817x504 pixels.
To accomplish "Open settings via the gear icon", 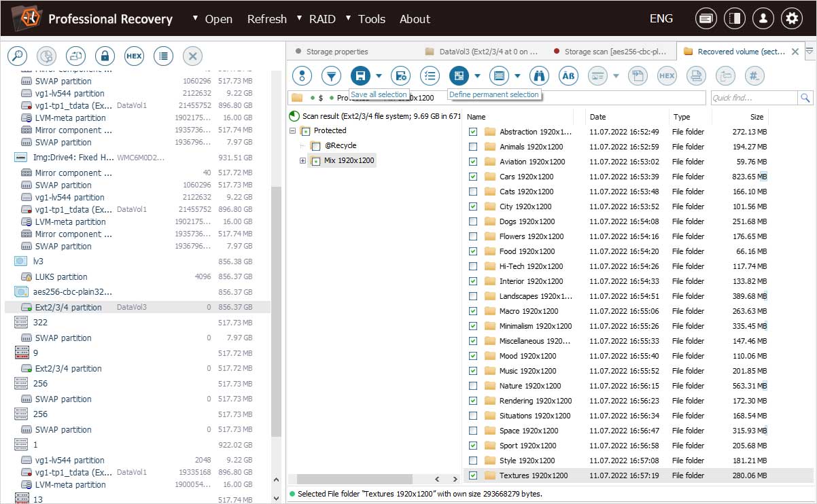I will point(790,19).
